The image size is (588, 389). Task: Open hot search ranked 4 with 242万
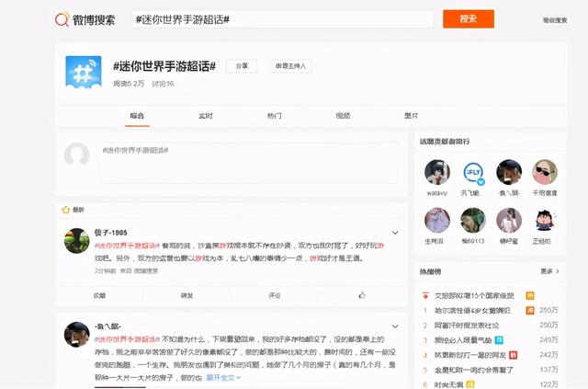[470, 355]
